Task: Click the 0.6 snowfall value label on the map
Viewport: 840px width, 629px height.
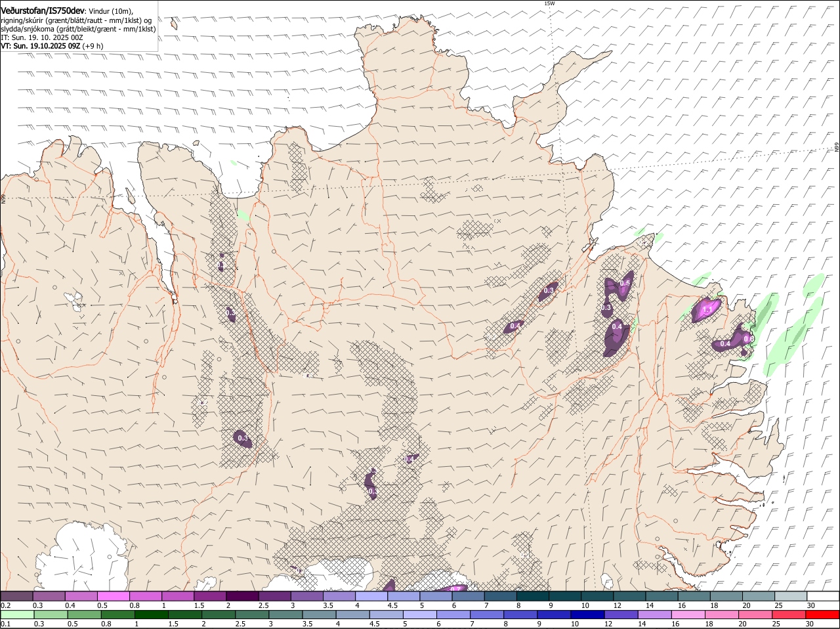Action: tap(749, 339)
